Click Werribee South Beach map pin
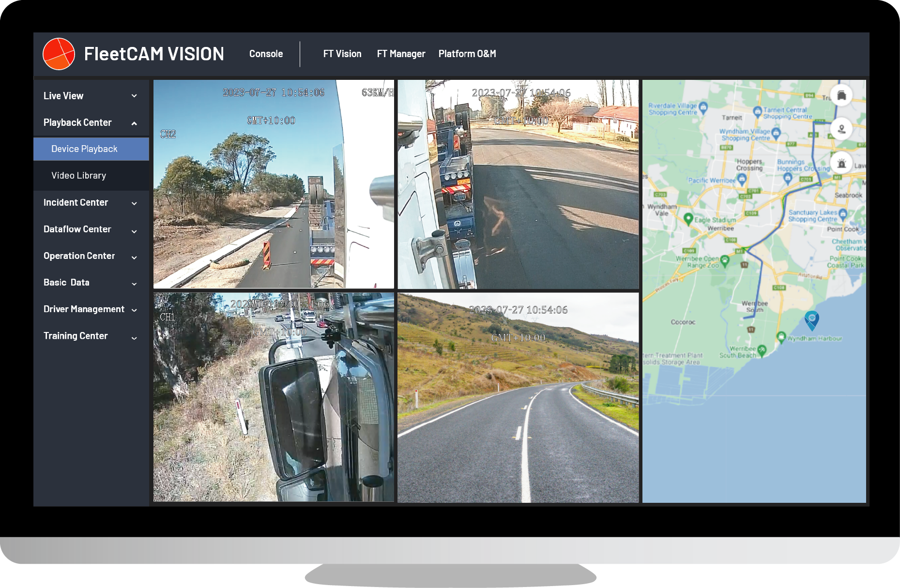This screenshot has height=588, width=900. point(762,350)
